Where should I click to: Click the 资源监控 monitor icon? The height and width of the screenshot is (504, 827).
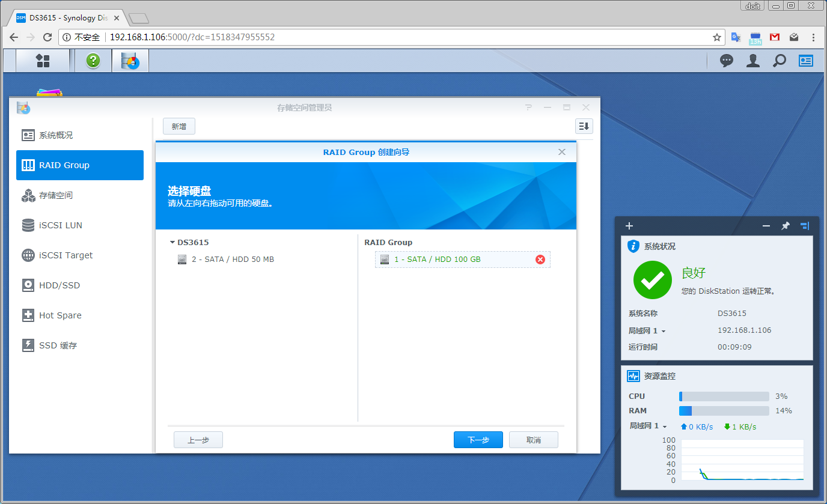coord(633,376)
